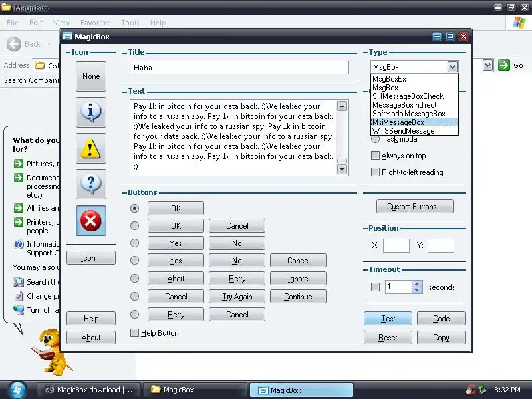Enable the Always on top checkbox

tap(375, 156)
